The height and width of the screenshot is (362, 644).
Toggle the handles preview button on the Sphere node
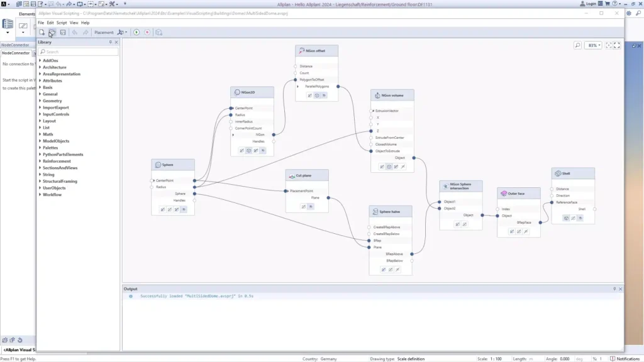click(184, 209)
